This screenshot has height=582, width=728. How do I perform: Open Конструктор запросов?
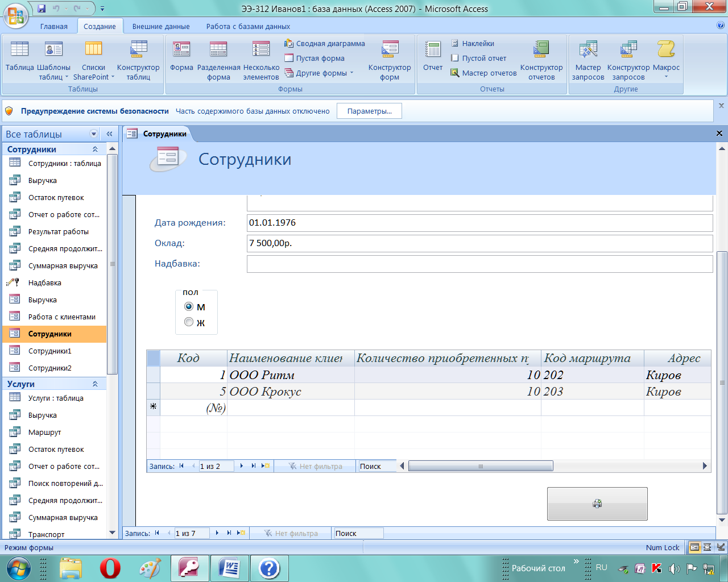pyautogui.click(x=628, y=60)
